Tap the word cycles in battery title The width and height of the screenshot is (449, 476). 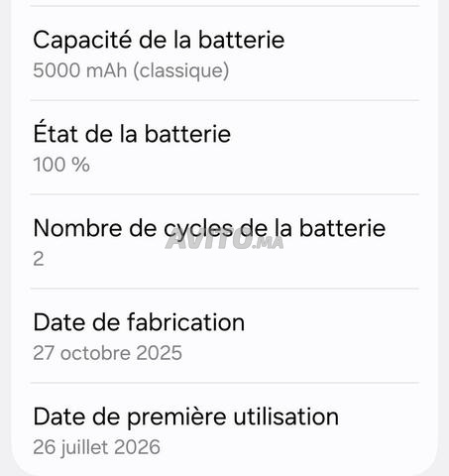[x=198, y=230]
